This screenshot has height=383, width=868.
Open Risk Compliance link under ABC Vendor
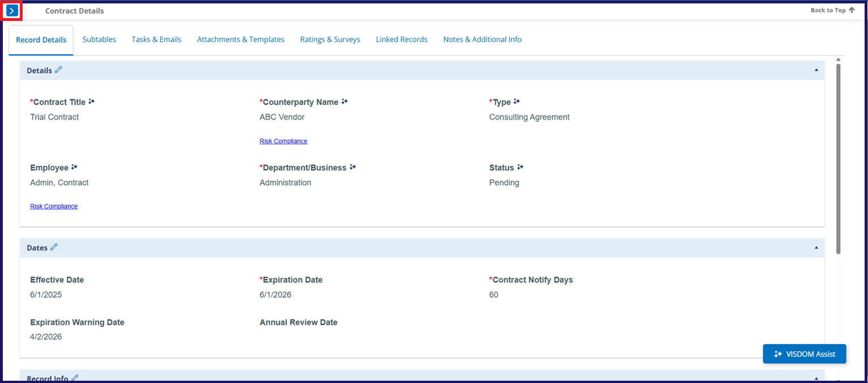click(283, 141)
